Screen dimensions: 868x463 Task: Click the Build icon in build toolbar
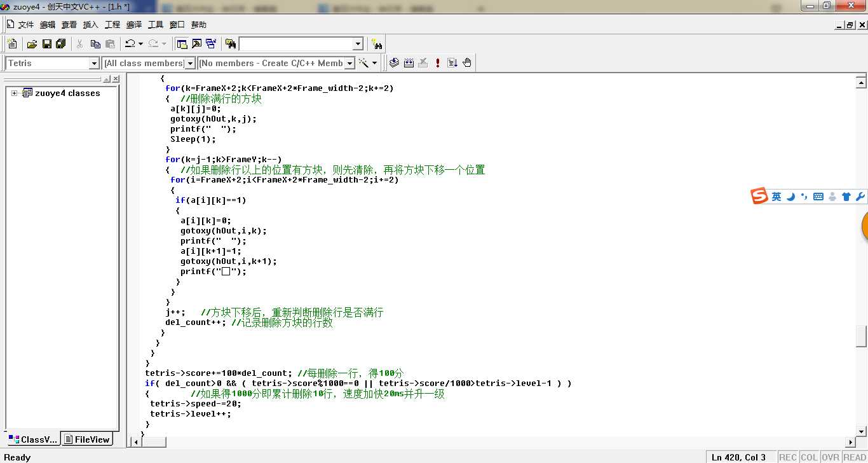coord(409,63)
